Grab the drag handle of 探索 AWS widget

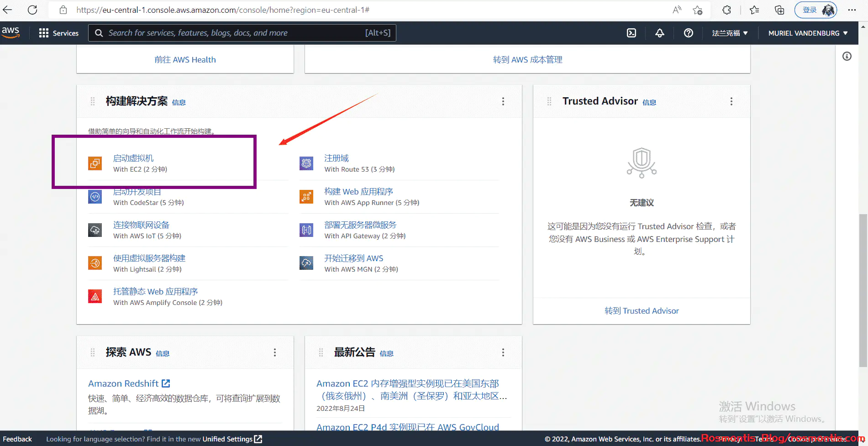(93, 352)
